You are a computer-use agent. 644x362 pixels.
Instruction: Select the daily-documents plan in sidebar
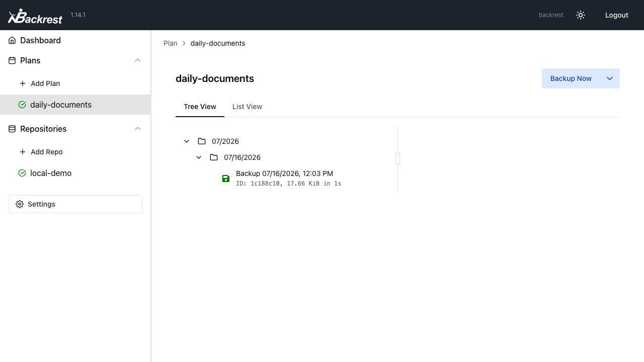click(x=75, y=105)
